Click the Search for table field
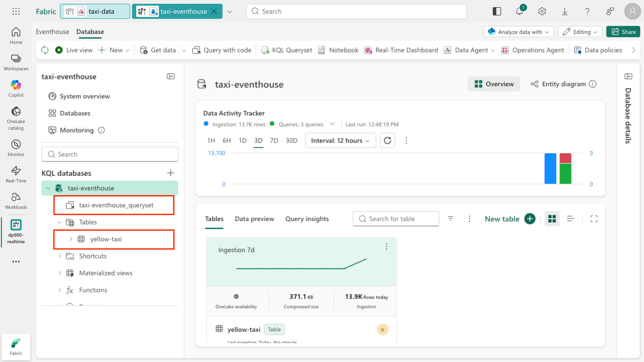This screenshot has height=362, width=644. point(396,219)
